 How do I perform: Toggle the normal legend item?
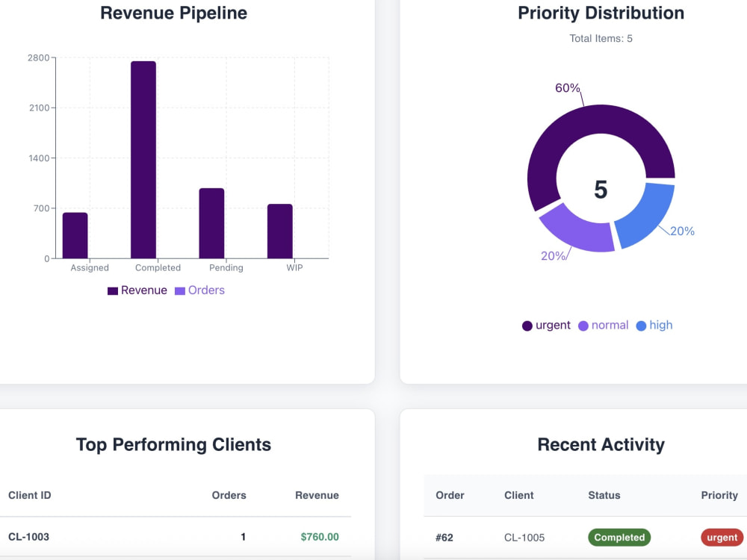pyautogui.click(x=603, y=326)
